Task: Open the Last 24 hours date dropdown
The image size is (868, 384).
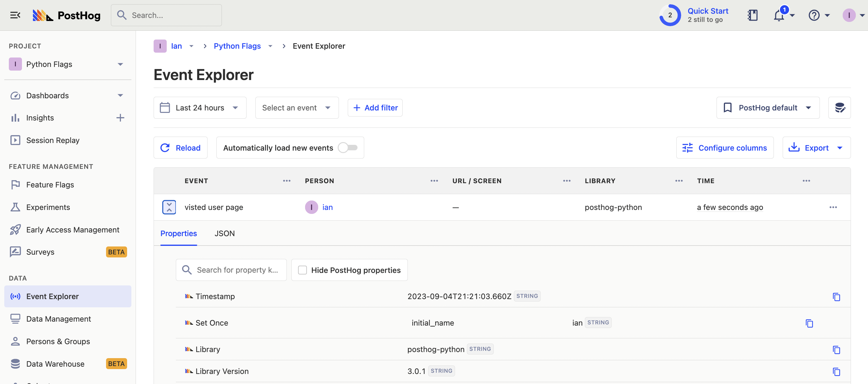Action: 200,108
